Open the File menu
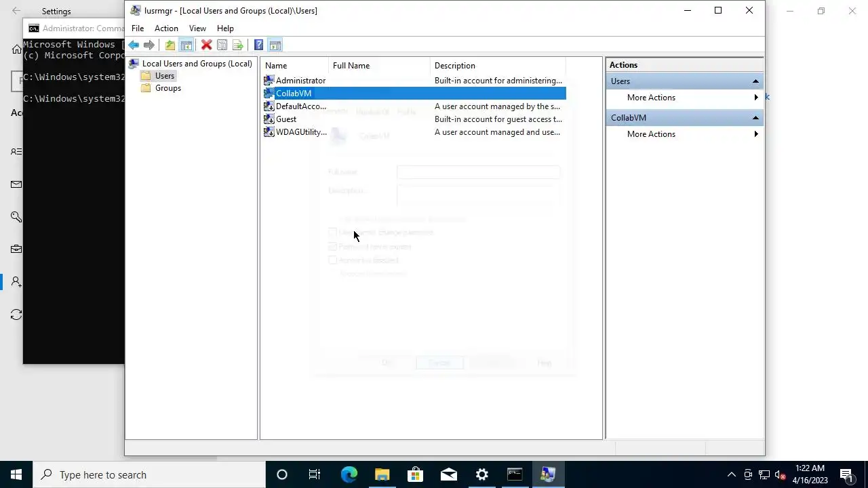 138,28
